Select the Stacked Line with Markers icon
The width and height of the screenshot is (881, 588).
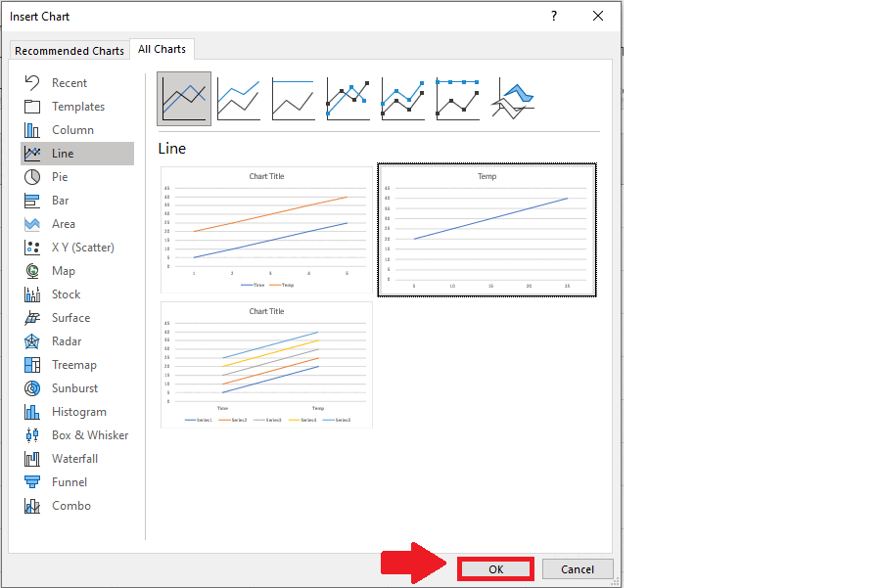(403, 99)
